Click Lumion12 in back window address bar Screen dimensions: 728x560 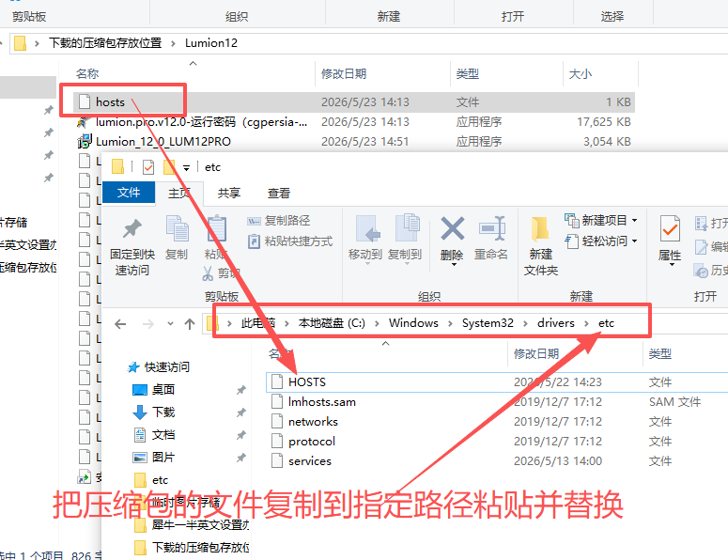(210, 43)
